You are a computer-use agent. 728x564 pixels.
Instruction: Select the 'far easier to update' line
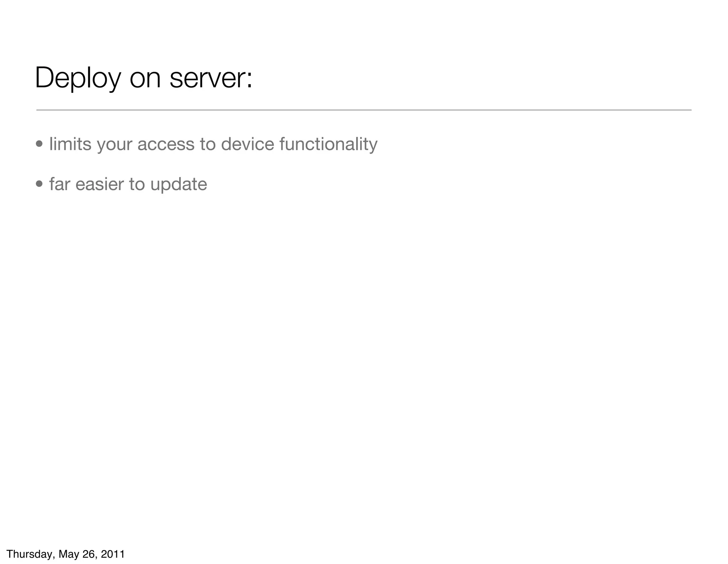(128, 184)
